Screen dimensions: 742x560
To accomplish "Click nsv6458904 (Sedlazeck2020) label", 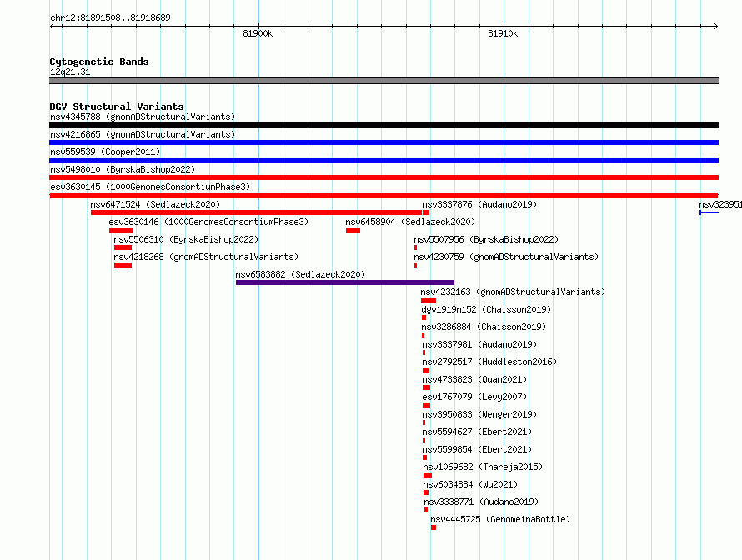I will click(410, 222).
